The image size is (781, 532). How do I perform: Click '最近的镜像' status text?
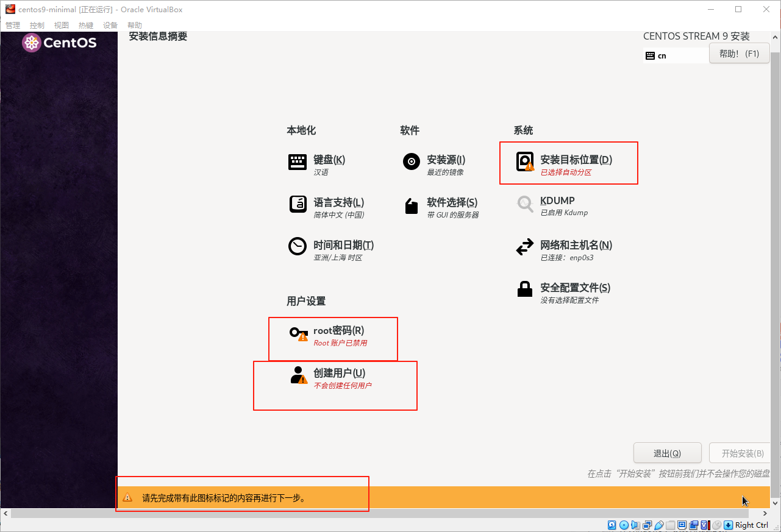click(445, 172)
